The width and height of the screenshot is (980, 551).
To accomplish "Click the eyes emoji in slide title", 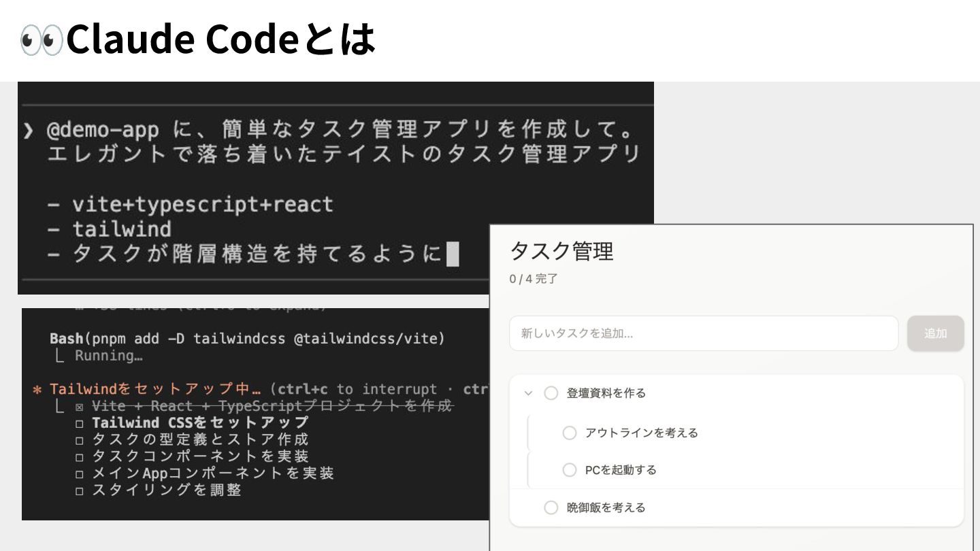I will 41,40.
